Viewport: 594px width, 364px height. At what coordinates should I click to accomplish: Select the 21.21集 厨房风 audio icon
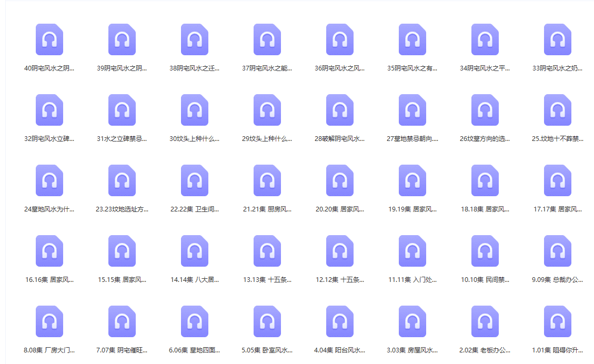click(267, 180)
